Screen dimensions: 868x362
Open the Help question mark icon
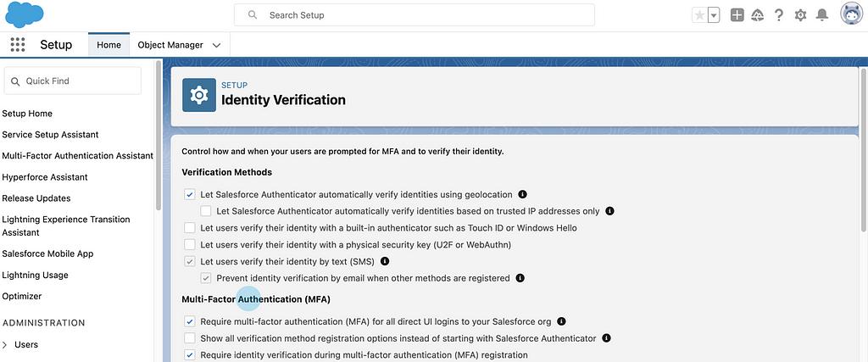[x=779, y=15]
